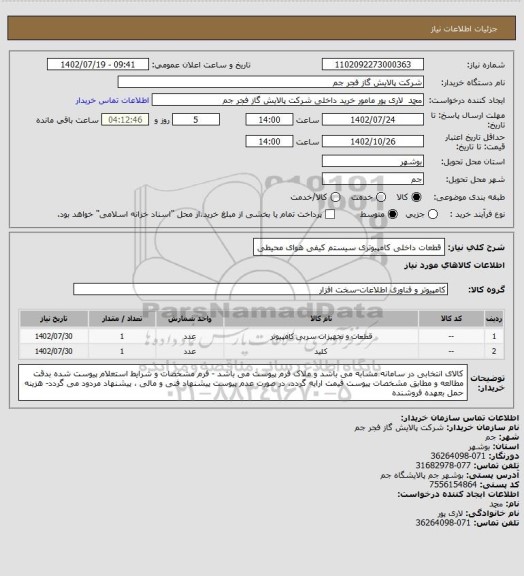Click the price validity time 14:00 field

pyautogui.click(x=269, y=141)
